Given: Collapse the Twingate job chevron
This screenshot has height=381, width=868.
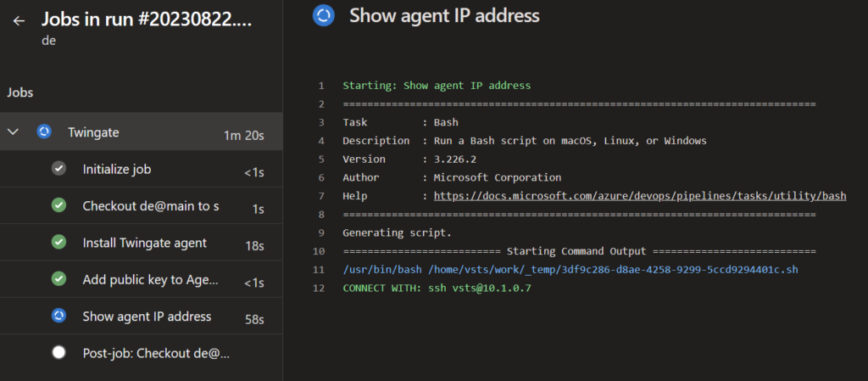Looking at the screenshot, I should (x=14, y=132).
